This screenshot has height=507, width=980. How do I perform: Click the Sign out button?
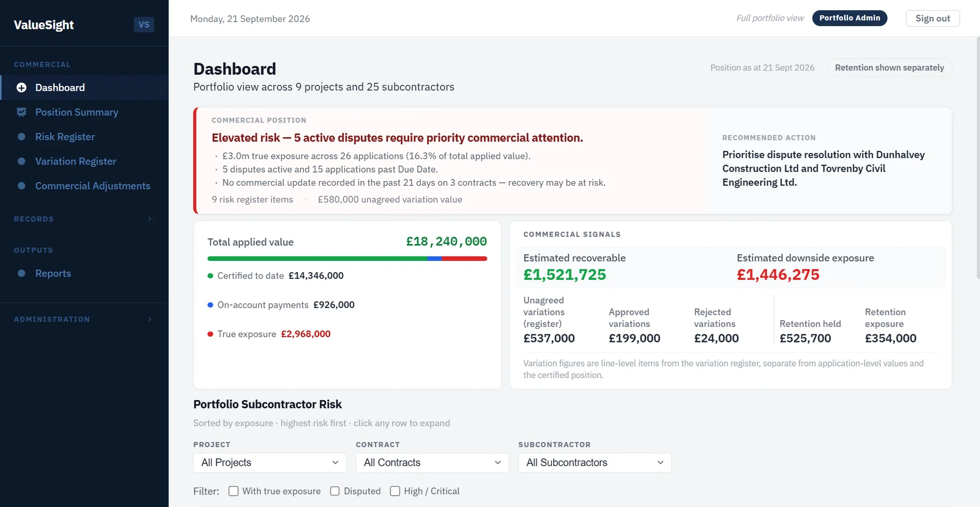coord(933,19)
